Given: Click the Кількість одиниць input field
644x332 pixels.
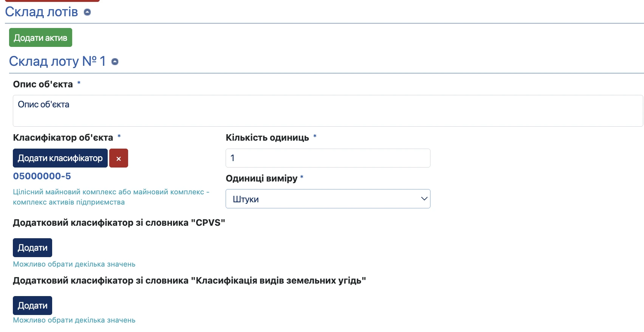Looking at the screenshot, I should 328,158.
